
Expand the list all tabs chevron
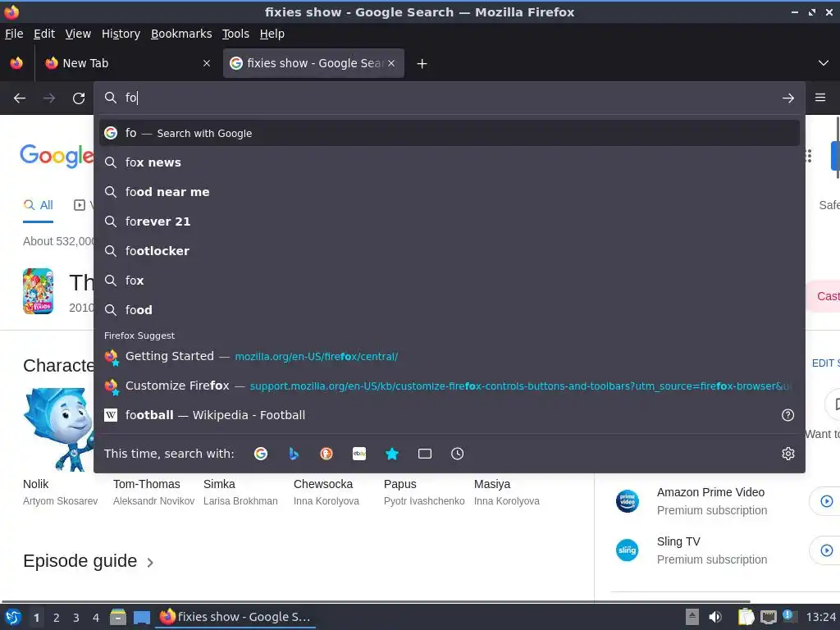tap(824, 63)
